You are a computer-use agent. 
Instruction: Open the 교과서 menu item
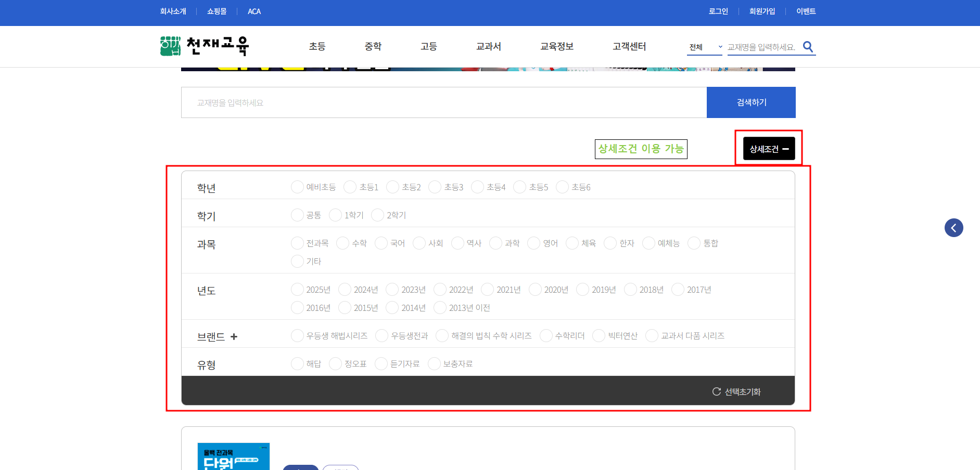(x=488, y=46)
